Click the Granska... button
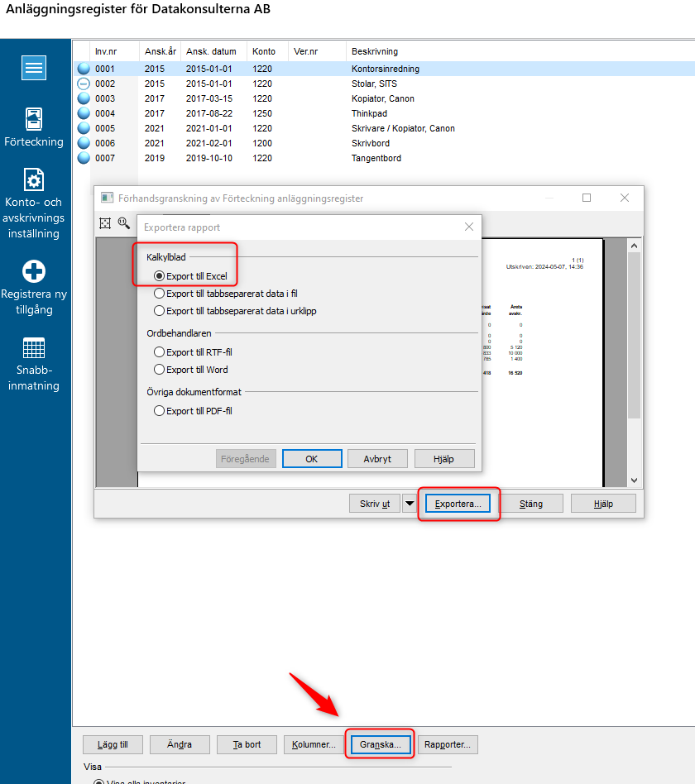 pos(381,744)
